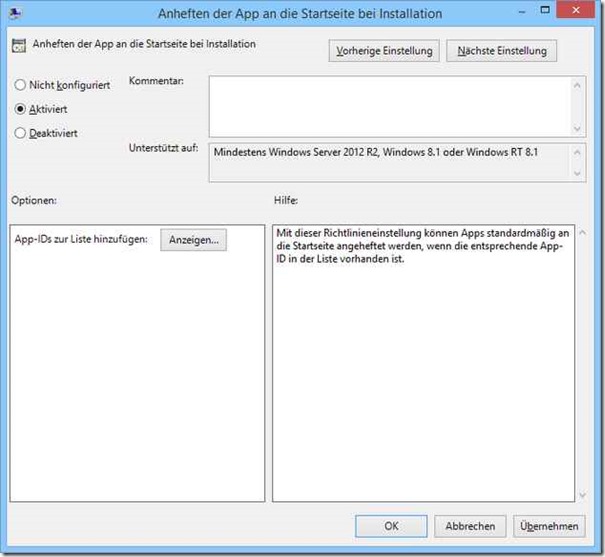This screenshot has width=605, height=557.
Task: Click the policy setting icon beside the heading
Action: pos(18,45)
